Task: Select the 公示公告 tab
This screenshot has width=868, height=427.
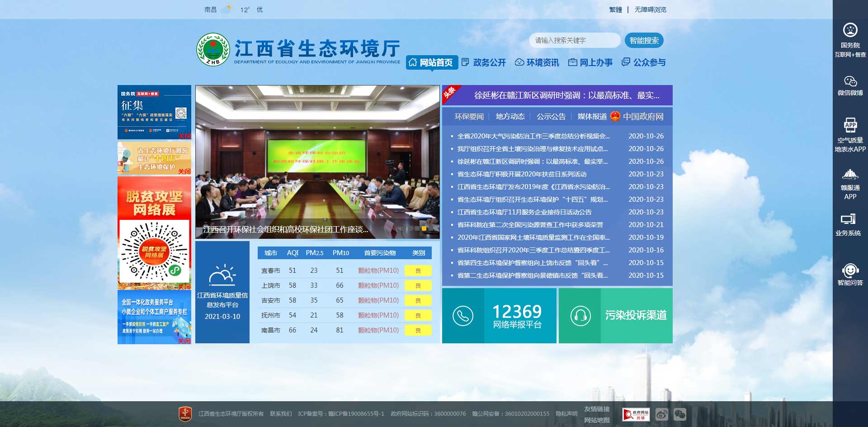Action: coord(551,117)
